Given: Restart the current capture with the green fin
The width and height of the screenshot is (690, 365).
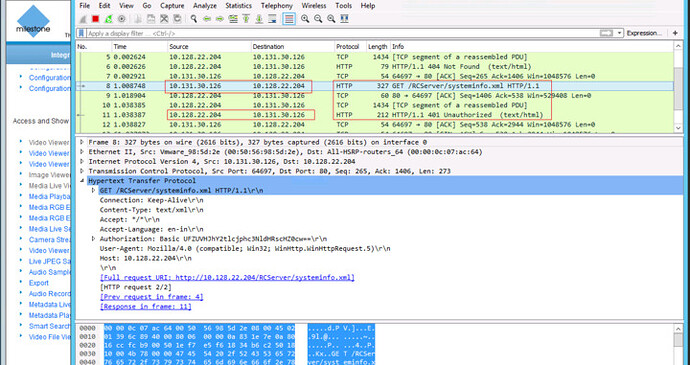Looking at the screenshot, I should pos(109,19).
